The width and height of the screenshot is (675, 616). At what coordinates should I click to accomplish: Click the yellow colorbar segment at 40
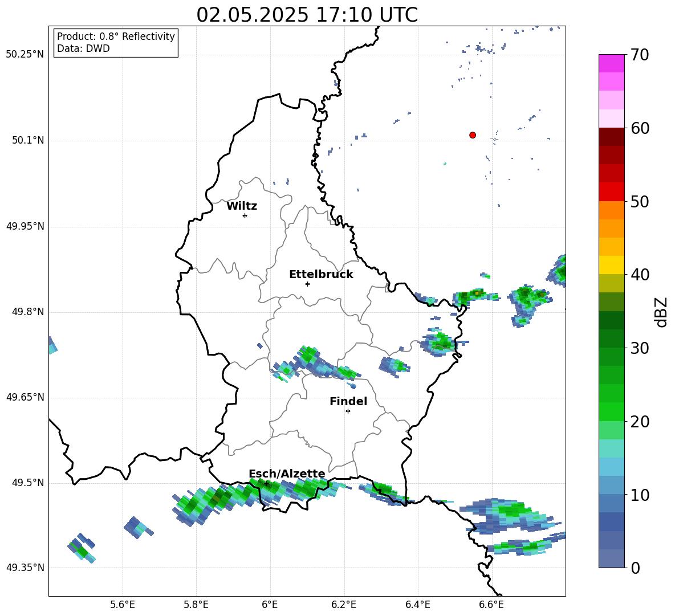point(611,265)
